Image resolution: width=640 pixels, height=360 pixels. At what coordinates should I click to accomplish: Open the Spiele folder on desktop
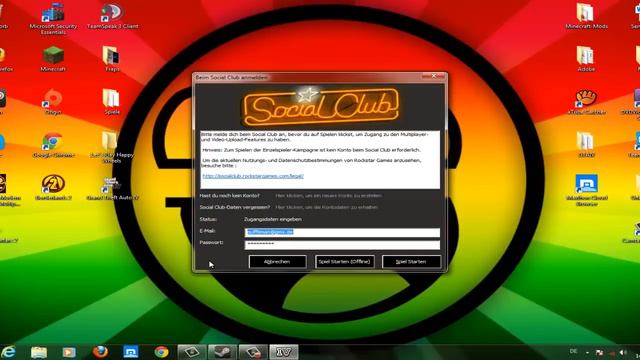[111, 102]
